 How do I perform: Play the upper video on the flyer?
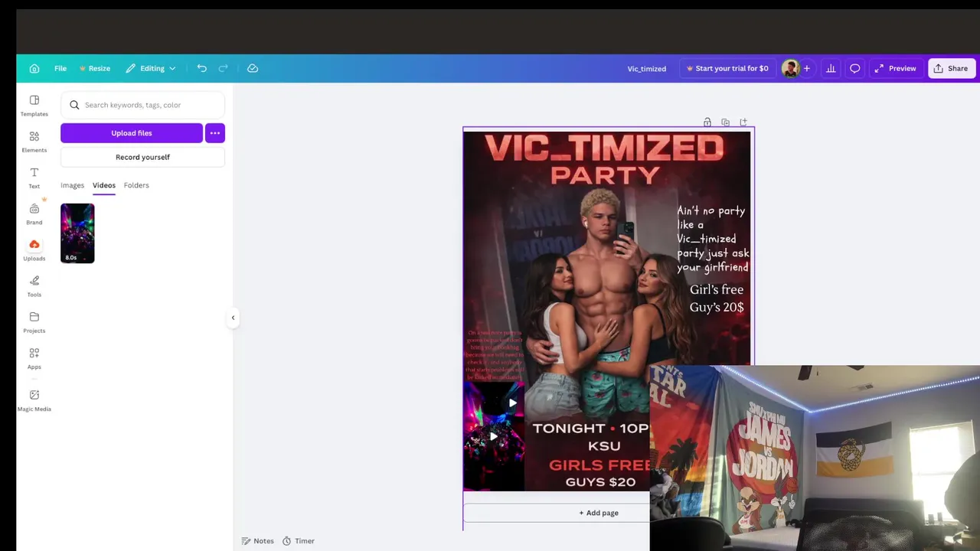[512, 403]
